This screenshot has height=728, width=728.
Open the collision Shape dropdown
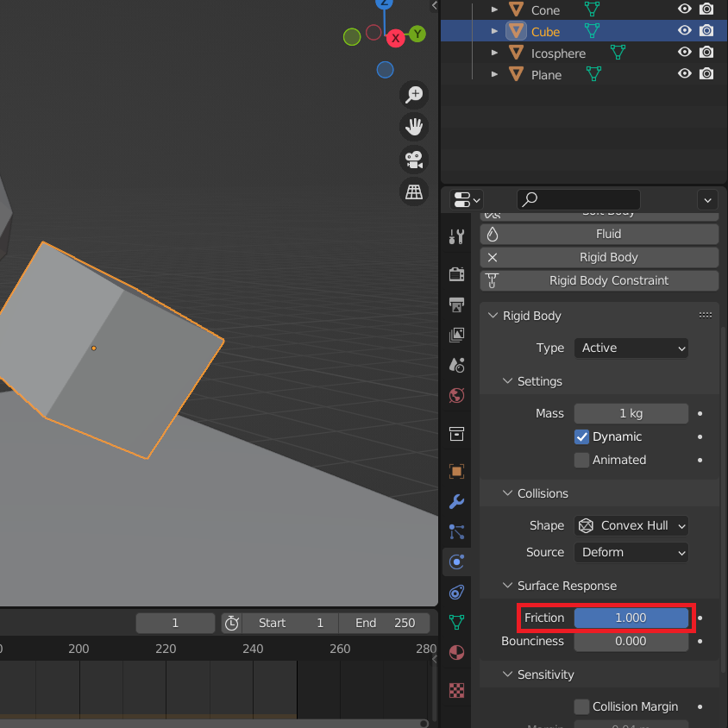pos(631,525)
